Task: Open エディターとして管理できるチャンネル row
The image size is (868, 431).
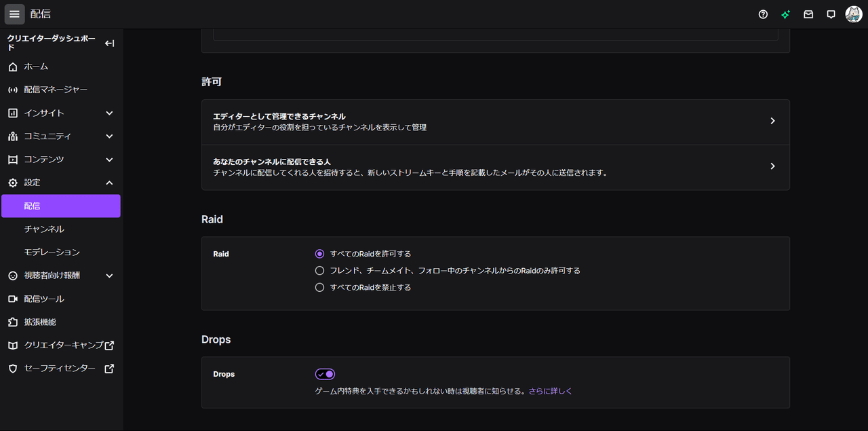Action: pyautogui.click(x=495, y=121)
